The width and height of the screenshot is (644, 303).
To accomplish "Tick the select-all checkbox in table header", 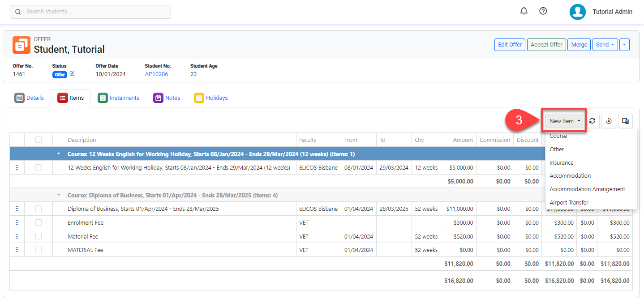I will click(x=39, y=140).
